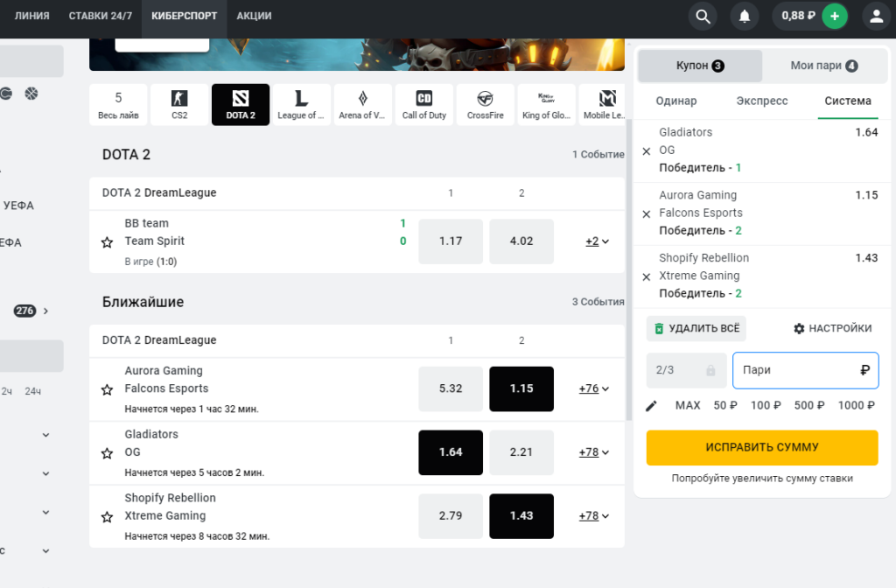Click the green plus deposit button
This screenshot has width=896, height=588.
834,16
